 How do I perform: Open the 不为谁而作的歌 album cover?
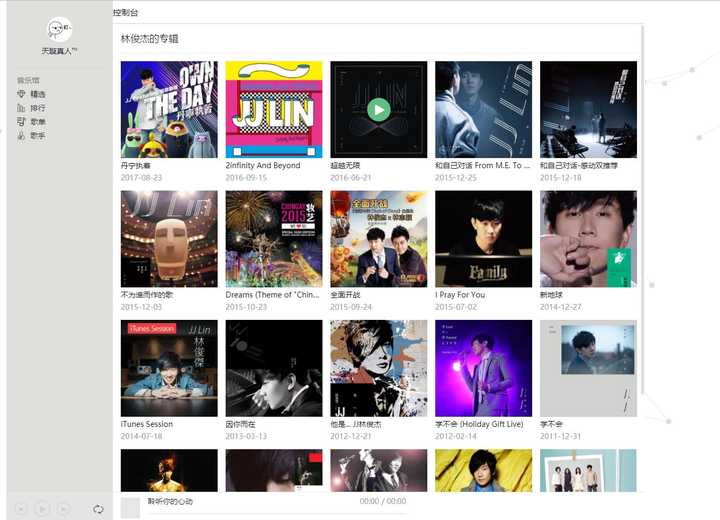click(169, 239)
